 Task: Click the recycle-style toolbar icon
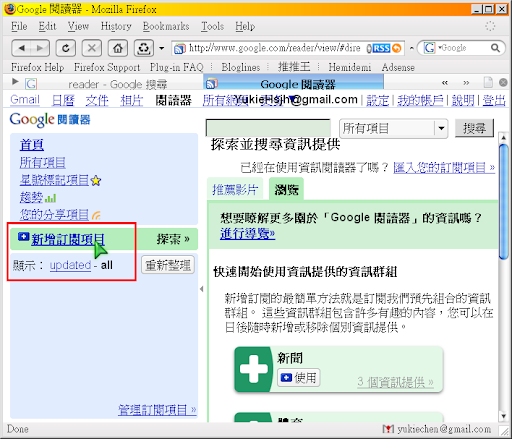144,48
